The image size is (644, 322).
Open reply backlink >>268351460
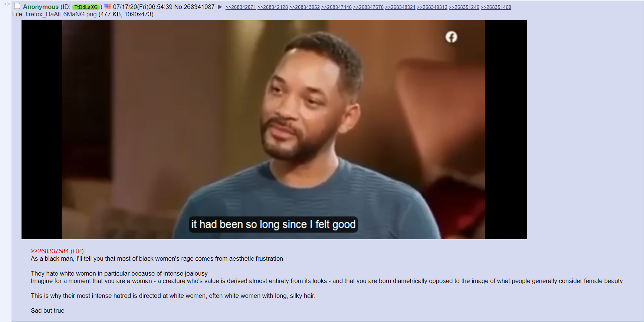tap(496, 7)
